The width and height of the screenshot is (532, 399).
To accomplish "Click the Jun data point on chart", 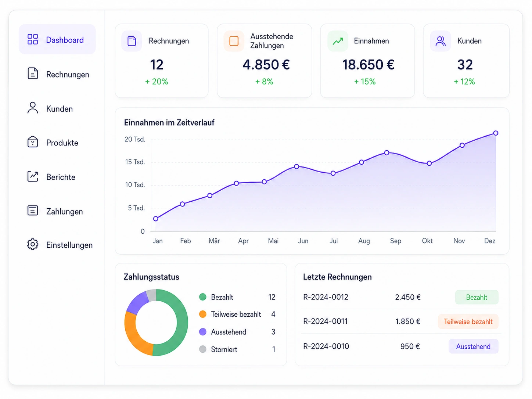I will tap(296, 166).
